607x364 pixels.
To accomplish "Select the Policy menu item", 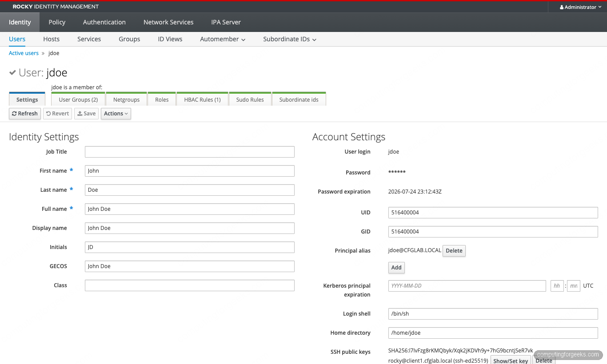I will (57, 22).
